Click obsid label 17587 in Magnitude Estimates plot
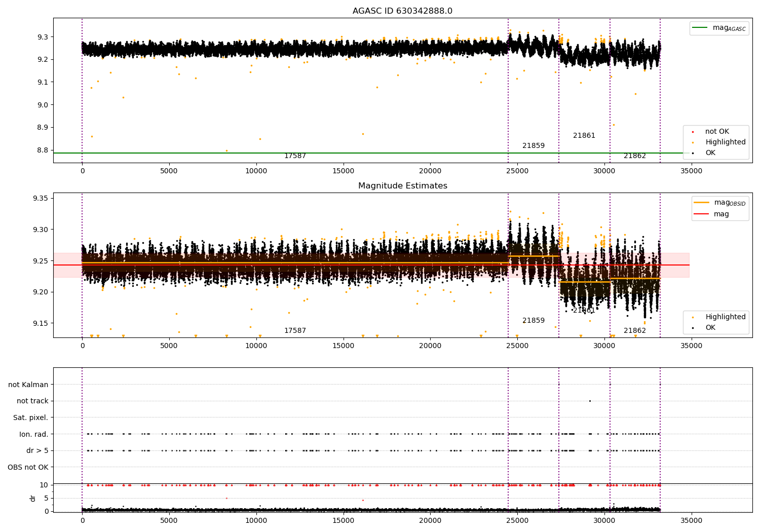Screen dimensions: 760x532 click(295, 331)
